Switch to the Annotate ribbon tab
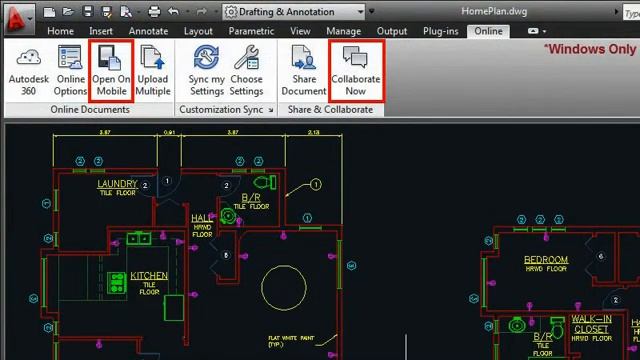640x360 pixels. pos(148,31)
